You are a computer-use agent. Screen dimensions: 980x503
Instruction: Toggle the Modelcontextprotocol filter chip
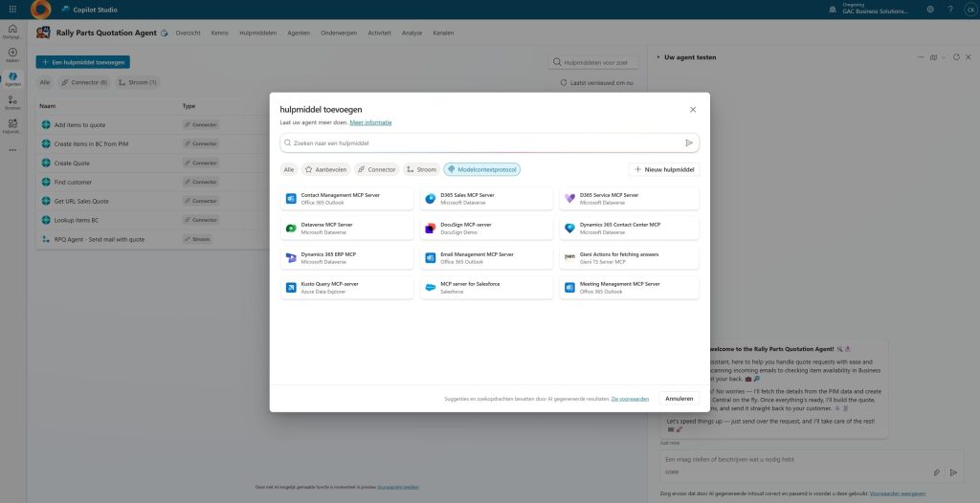[x=482, y=169]
